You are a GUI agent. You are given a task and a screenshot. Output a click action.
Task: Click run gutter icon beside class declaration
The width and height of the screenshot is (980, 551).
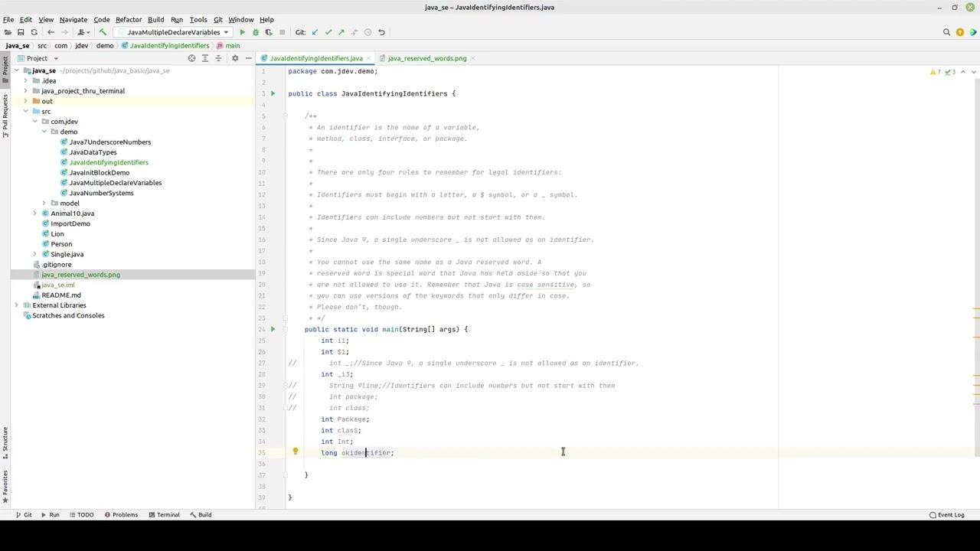coord(273,93)
